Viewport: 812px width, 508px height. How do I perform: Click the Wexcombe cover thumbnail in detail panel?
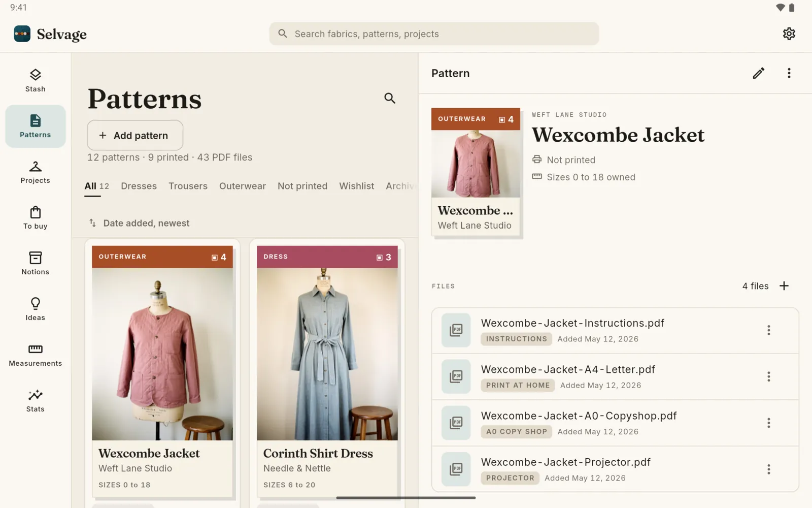(476, 172)
